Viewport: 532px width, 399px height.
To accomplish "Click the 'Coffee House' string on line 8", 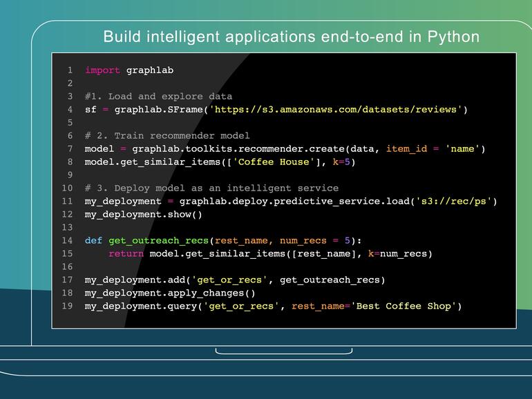I will pos(274,162).
